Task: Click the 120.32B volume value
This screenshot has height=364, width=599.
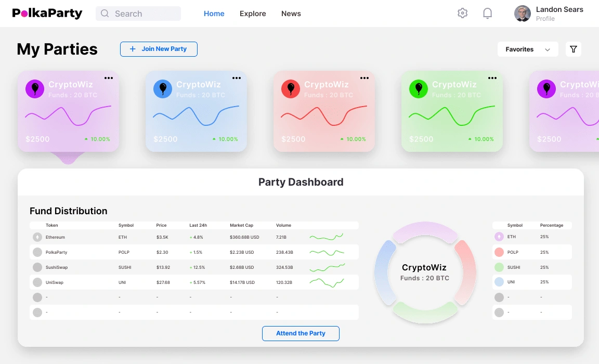Action: coord(284,283)
